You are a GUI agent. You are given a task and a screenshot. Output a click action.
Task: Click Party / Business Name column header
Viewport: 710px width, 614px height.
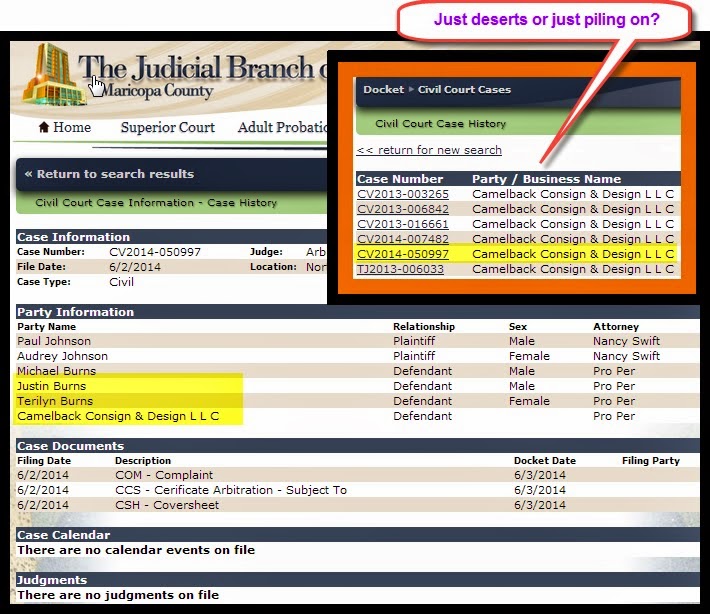[547, 179]
